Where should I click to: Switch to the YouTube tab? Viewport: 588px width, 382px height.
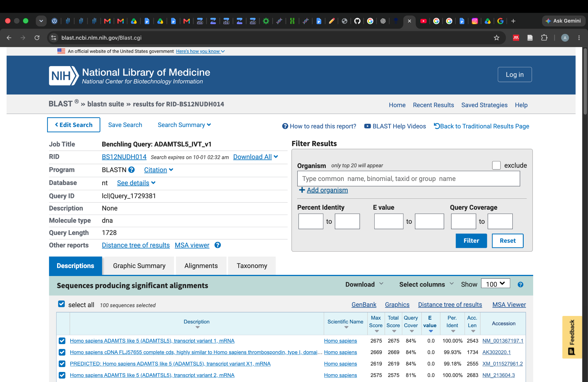click(x=423, y=21)
